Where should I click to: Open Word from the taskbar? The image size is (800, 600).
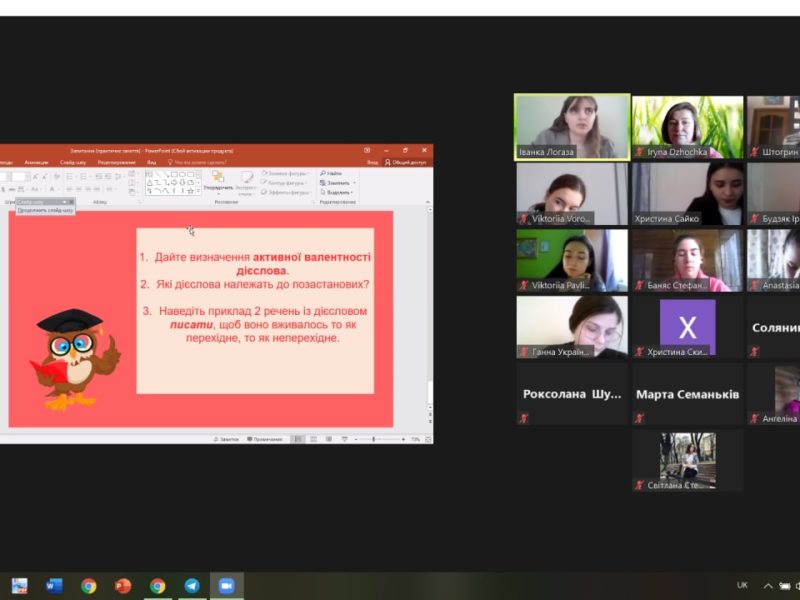click(x=54, y=586)
